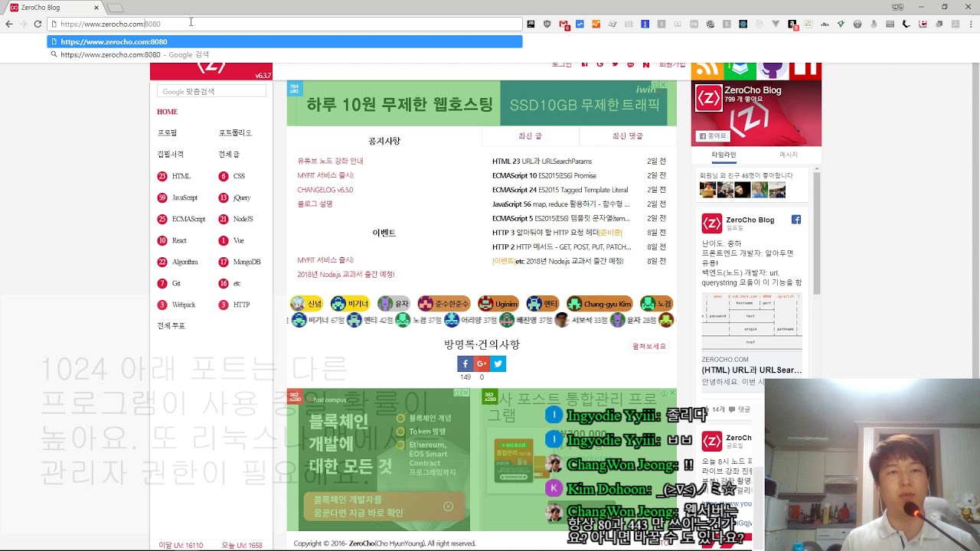Log in with the Google G icon
The image size is (980, 551).
click(599, 65)
